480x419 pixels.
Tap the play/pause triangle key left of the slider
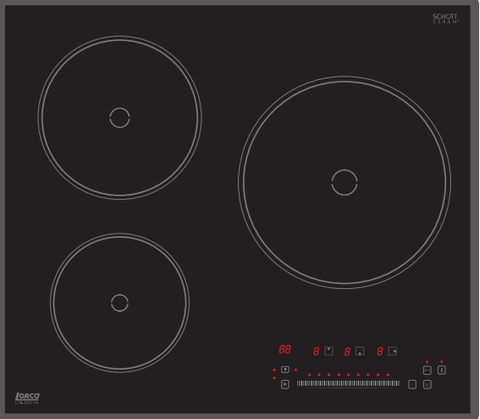pyautogui.click(x=285, y=384)
